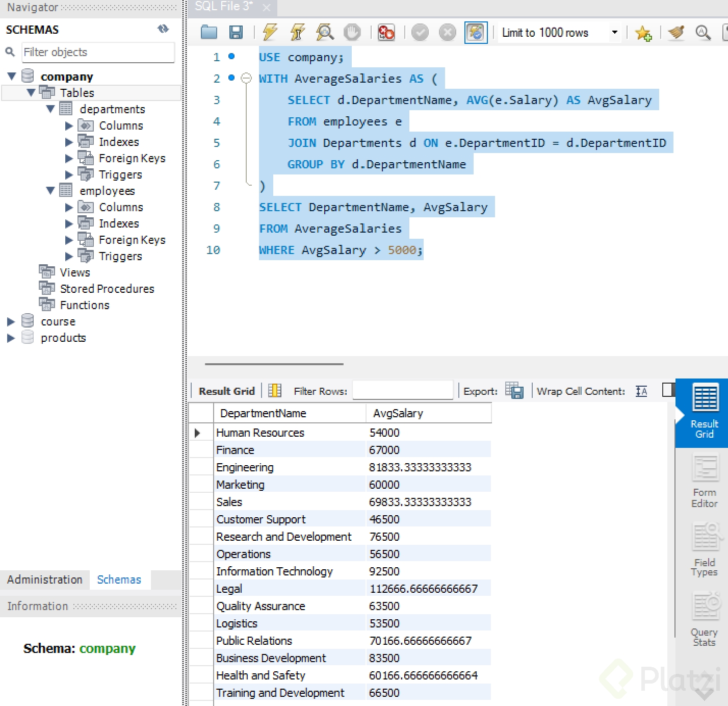Expand Columns under departments
This screenshot has width=728, height=706.
[x=69, y=125]
